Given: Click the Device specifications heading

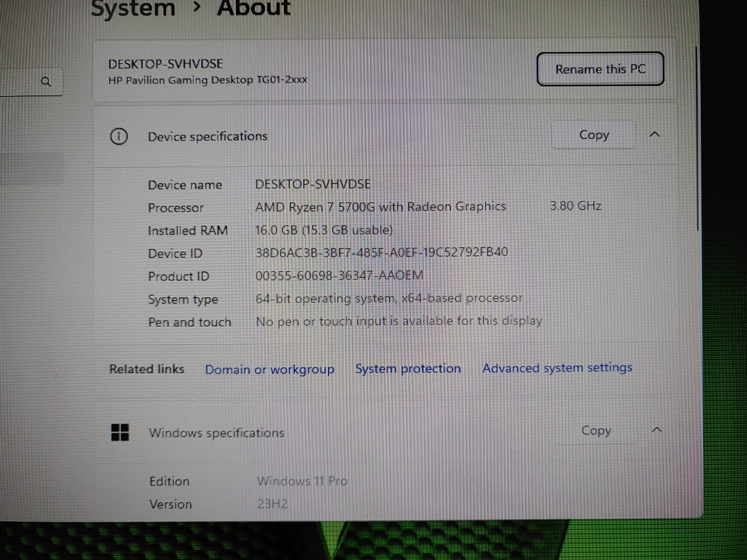Looking at the screenshot, I should click(208, 136).
